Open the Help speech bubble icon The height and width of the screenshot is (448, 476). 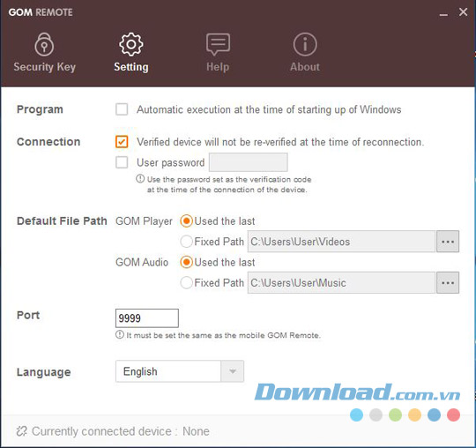(218, 45)
